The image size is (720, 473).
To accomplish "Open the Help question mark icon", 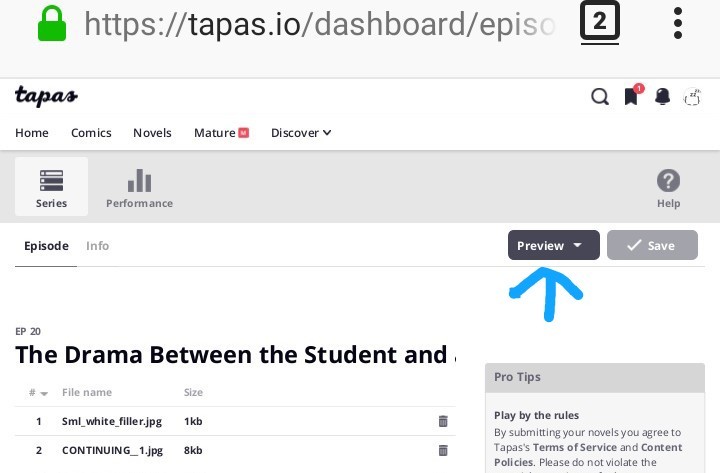I will [668, 187].
